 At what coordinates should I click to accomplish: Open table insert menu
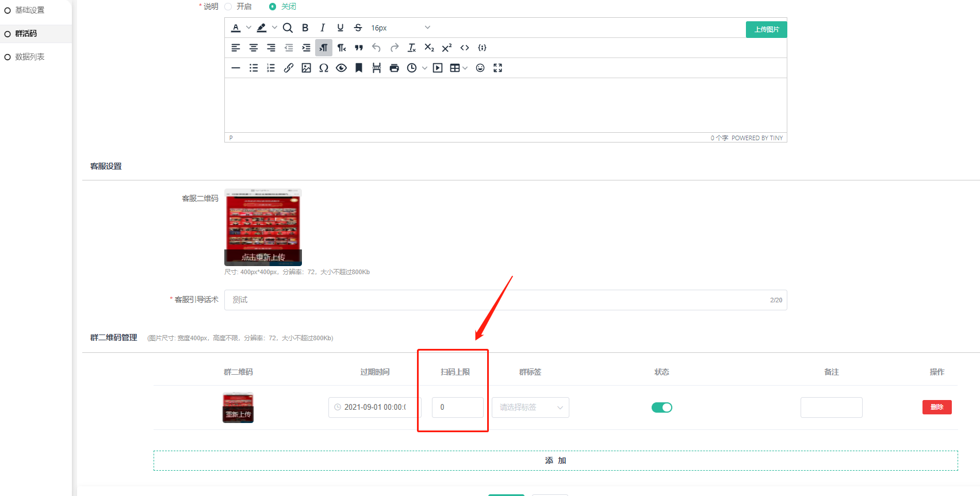tap(458, 68)
